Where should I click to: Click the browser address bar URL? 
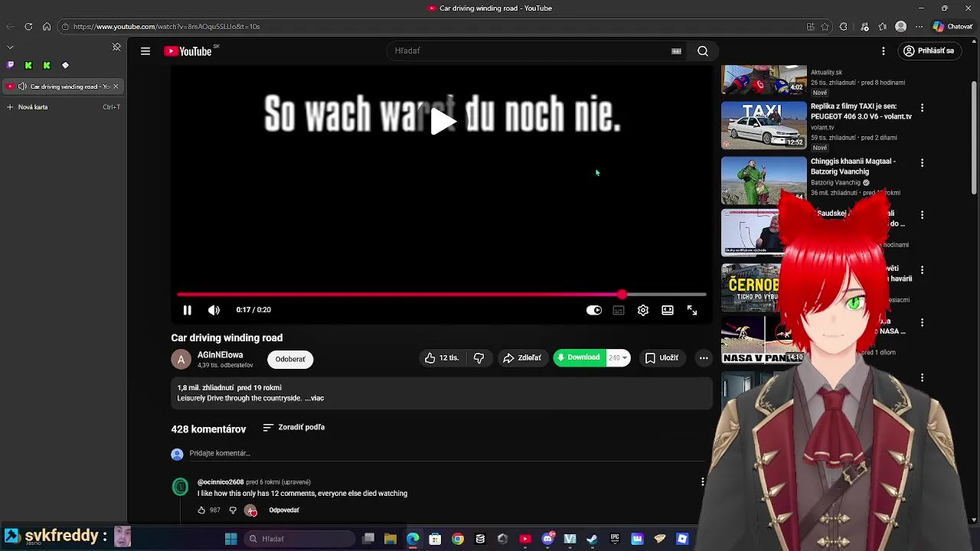[166, 27]
